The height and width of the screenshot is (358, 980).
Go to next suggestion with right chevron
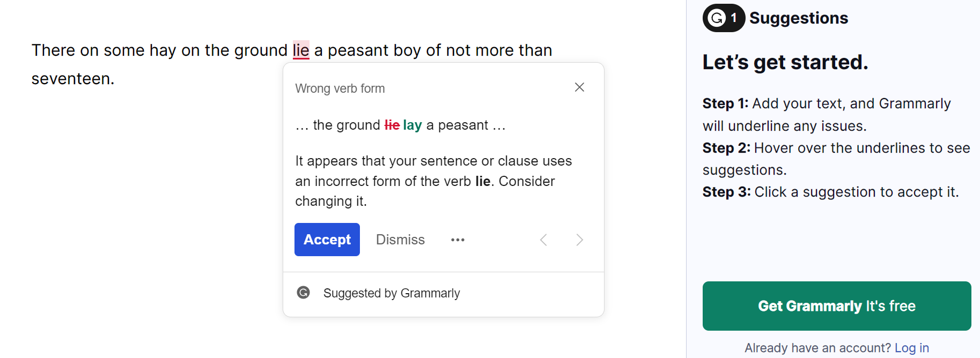tap(579, 240)
